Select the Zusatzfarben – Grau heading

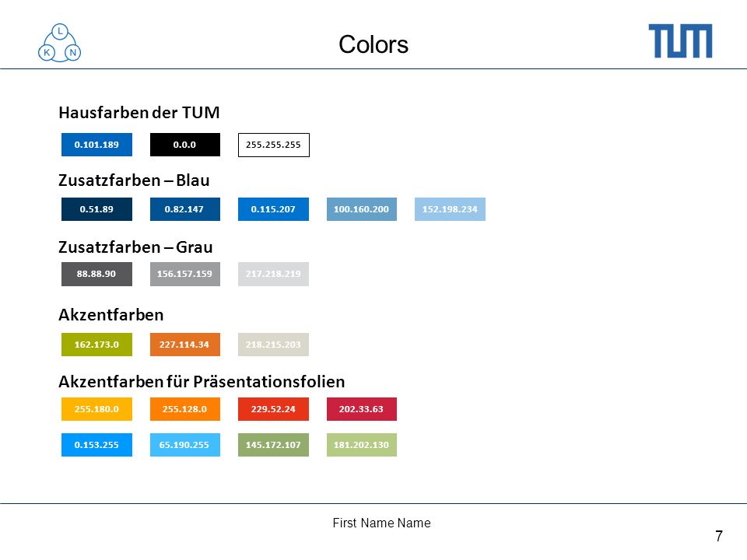tap(135, 247)
